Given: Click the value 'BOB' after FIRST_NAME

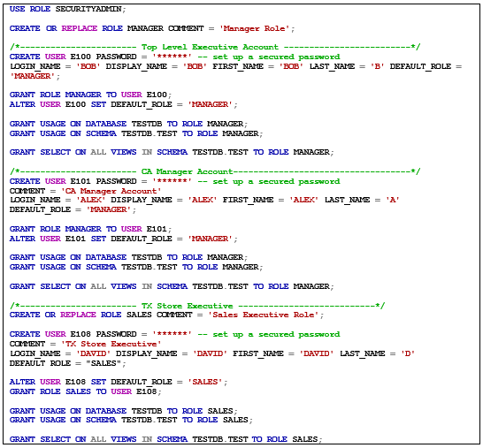Looking at the screenshot, I should 291,66.
